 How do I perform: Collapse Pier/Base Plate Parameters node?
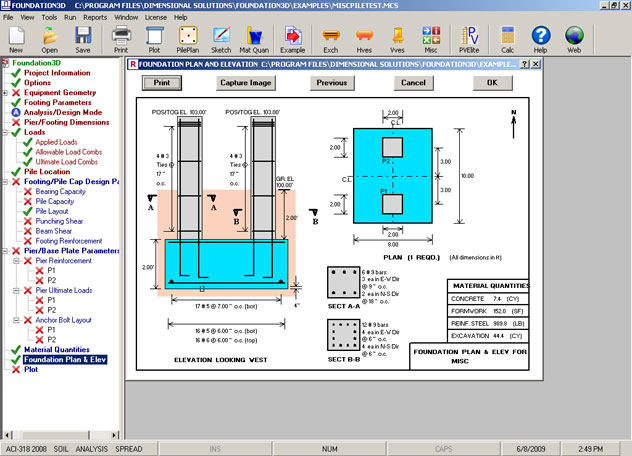tap(5, 251)
